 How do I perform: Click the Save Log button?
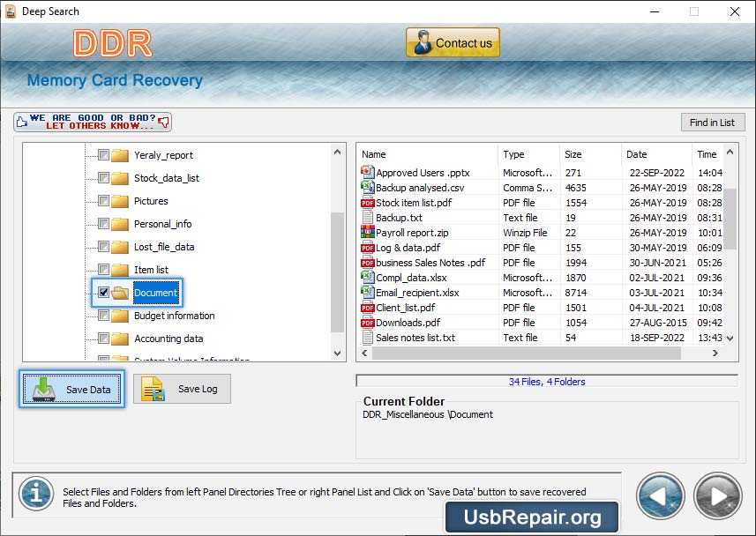click(x=182, y=389)
